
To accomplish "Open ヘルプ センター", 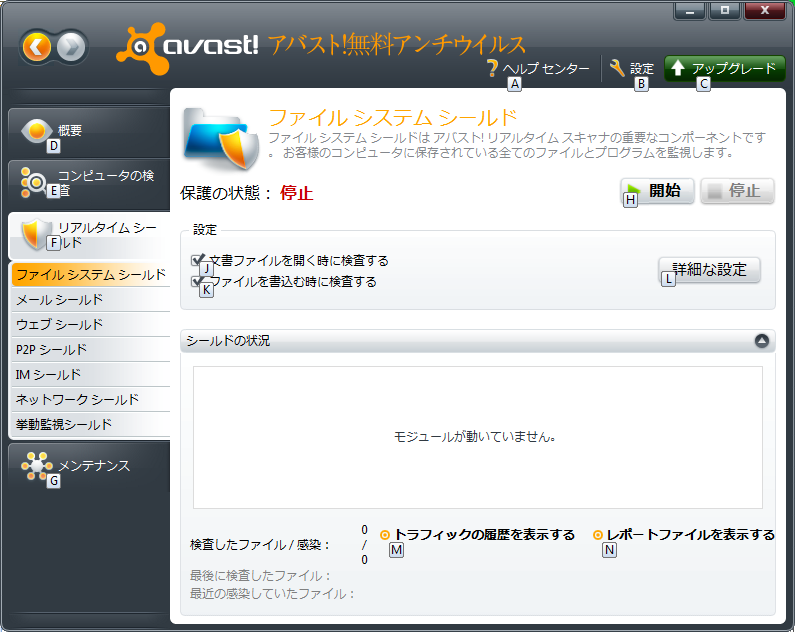I will [538, 68].
